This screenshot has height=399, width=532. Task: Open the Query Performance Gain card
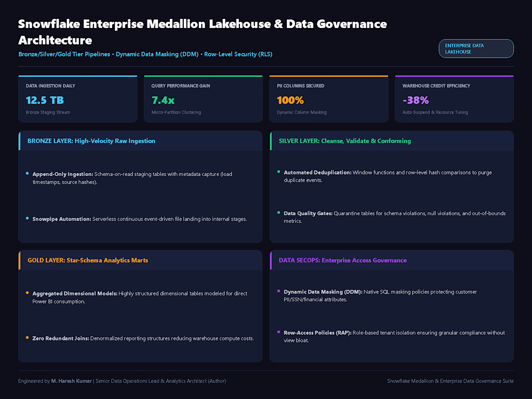(x=203, y=99)
